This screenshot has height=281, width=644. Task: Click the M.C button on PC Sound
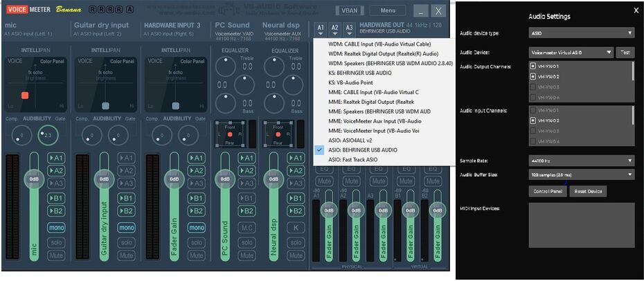247,227
